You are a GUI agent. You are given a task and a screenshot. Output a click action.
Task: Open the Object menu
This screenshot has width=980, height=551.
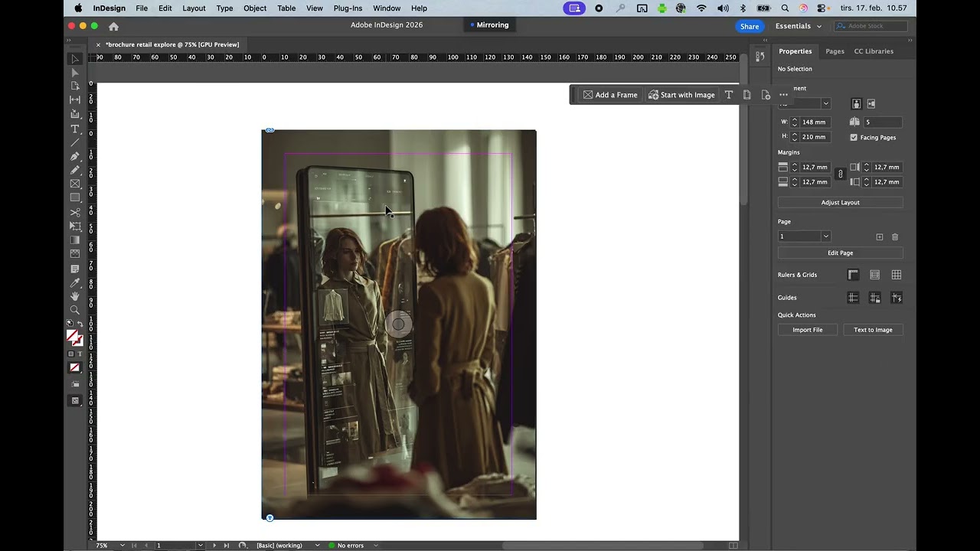(x=255, y=8)
